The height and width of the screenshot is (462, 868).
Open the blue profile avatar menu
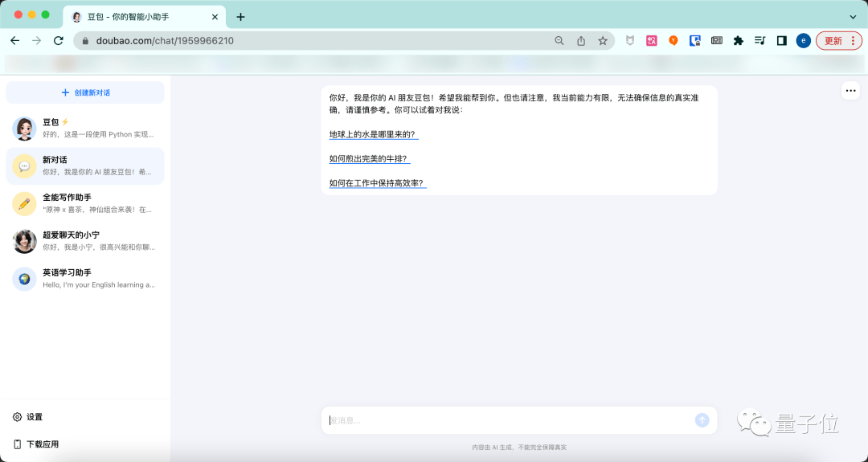803,41
